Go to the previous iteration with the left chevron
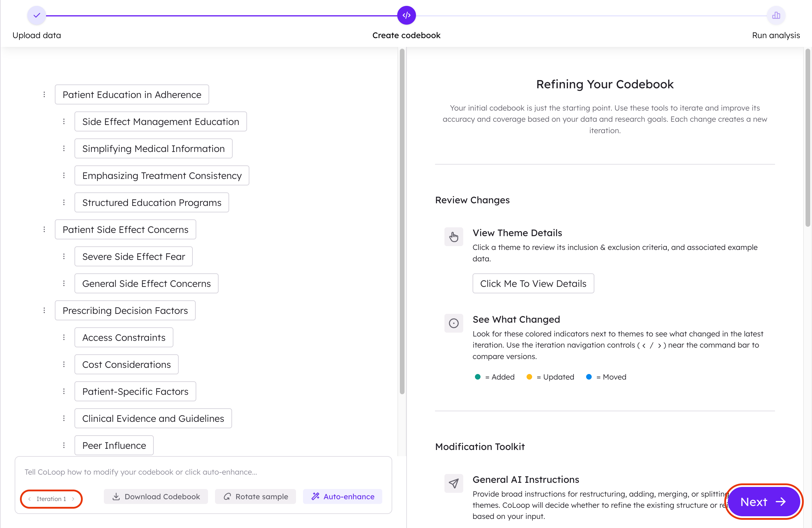The height and width of the screenshot is (528, 812). click(x=30, y=499)
